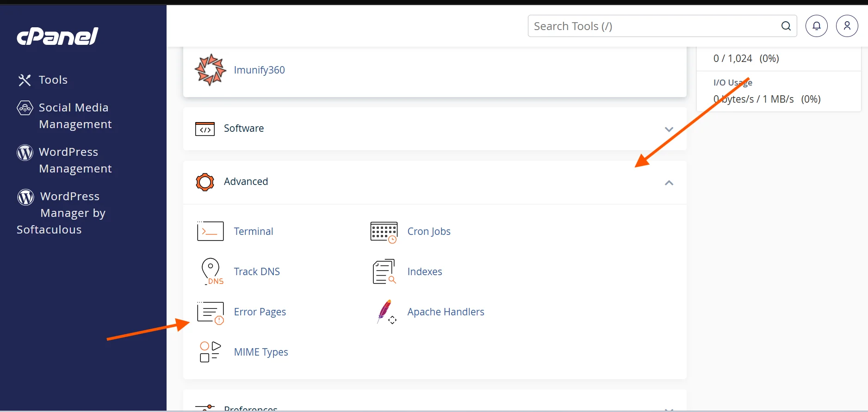The image size is (868, 412).
Task: Open notifications via bell icon
Action: (817, 26)
